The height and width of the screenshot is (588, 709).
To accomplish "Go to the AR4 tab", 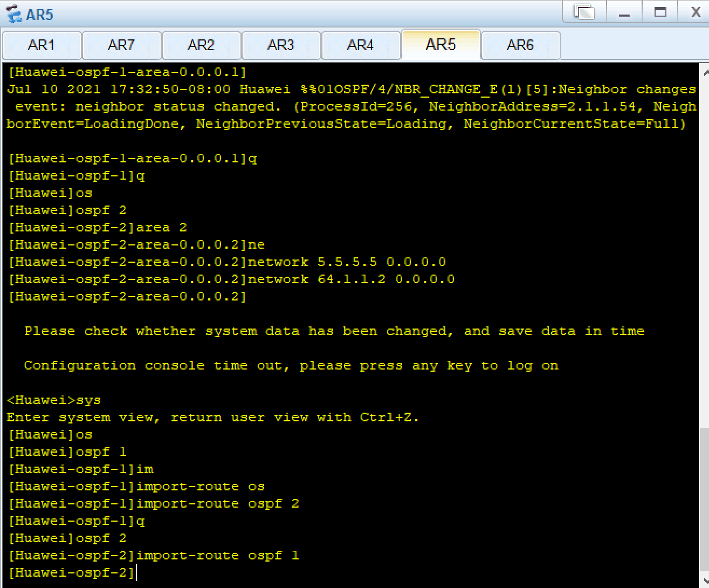I will click(361, 45).
